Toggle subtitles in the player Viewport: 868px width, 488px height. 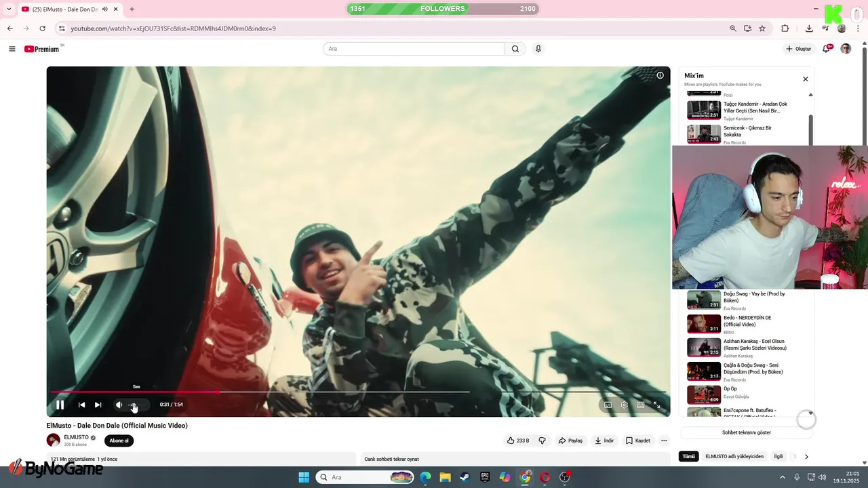coord(608,405)
